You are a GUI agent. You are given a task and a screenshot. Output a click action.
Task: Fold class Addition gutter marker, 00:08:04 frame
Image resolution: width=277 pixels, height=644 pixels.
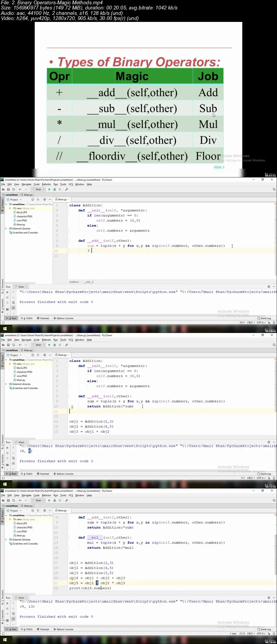point(67,205)
